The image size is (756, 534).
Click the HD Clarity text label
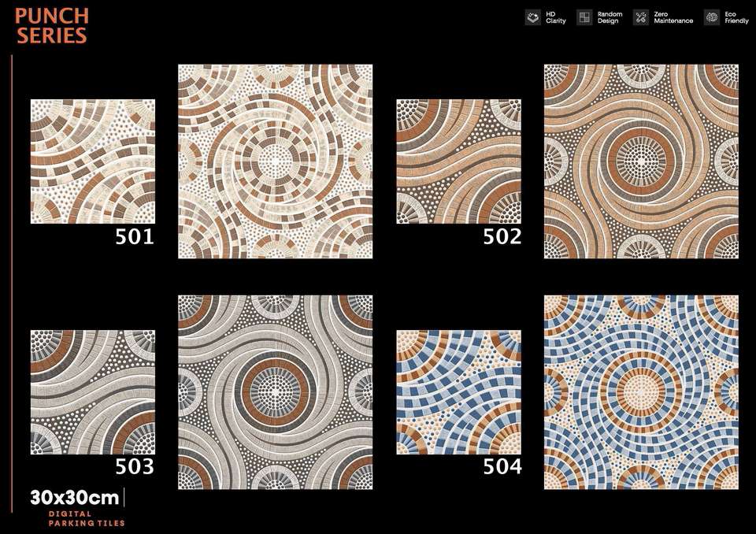click(x=555, y=18)
